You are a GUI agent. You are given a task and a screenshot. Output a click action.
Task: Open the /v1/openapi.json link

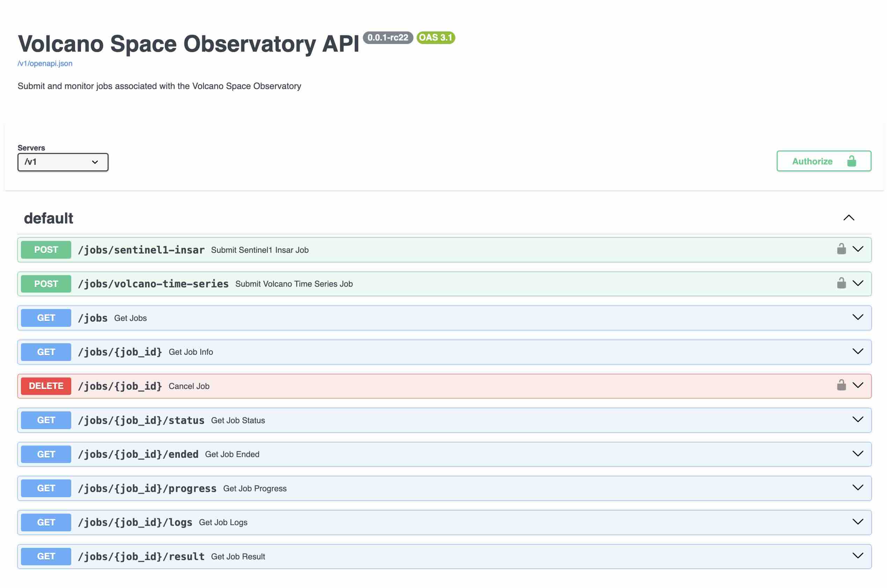[x=45, y=64]
